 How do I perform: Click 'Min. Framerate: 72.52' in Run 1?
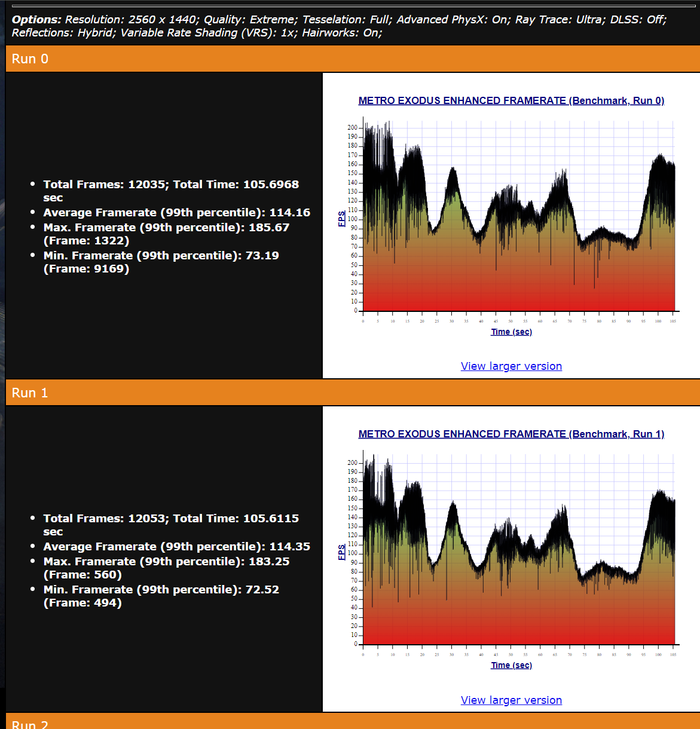(x=161, y=596)
